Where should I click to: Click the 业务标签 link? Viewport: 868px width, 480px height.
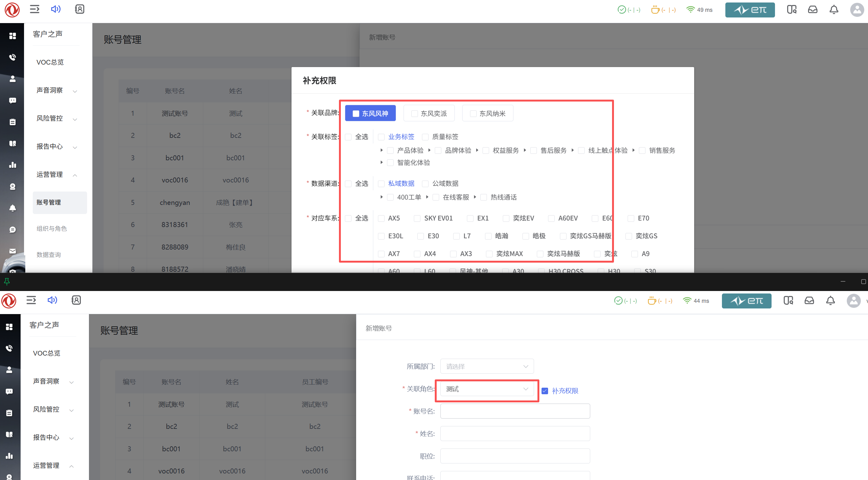coord(401,137)
